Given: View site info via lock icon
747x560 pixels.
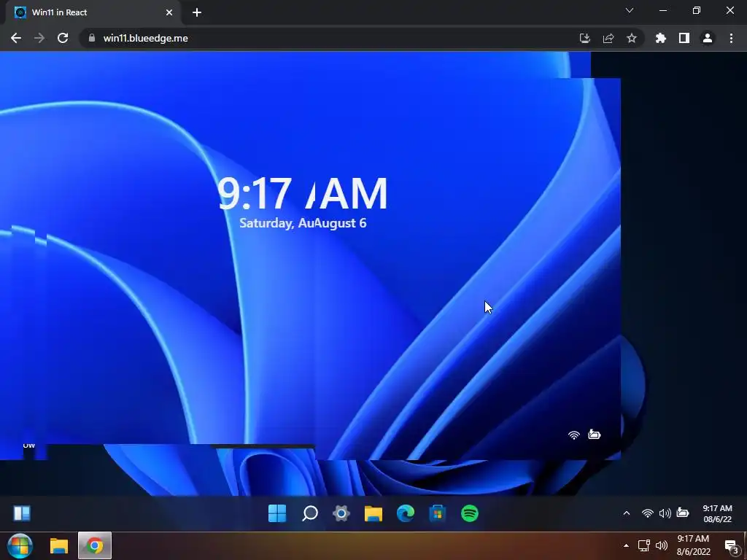Looking at the screenshot, I should 92,38.
